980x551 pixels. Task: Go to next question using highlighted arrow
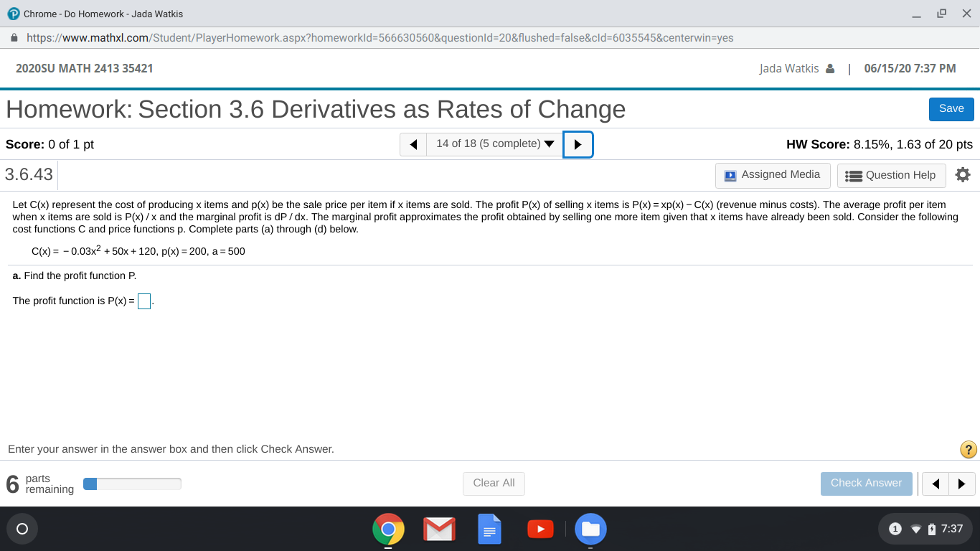(578, 144)
